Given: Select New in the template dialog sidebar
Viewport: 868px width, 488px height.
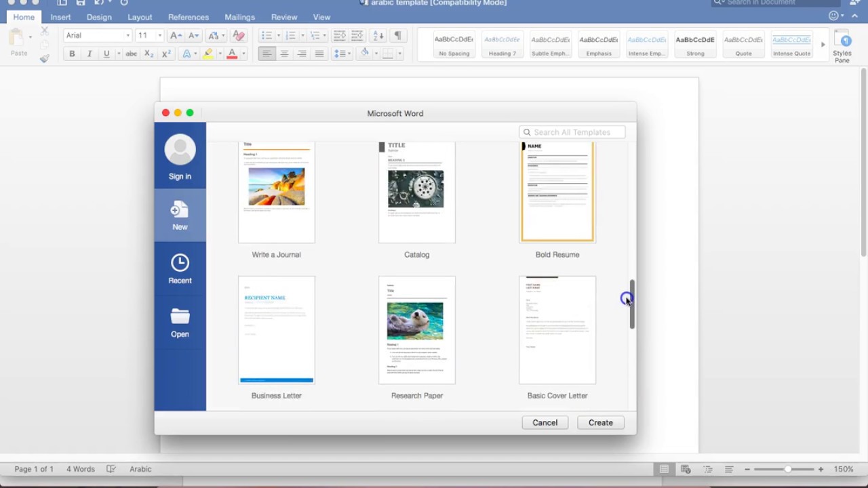Looking at the screenshot, I should 180,215.
